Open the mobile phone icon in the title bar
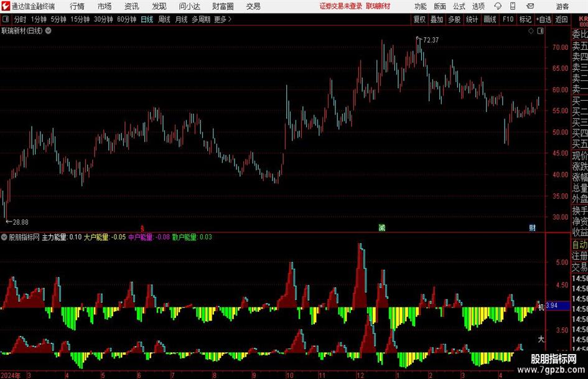Image resolution: width=588 pixels, height=379 pixels. coord(513,6)
